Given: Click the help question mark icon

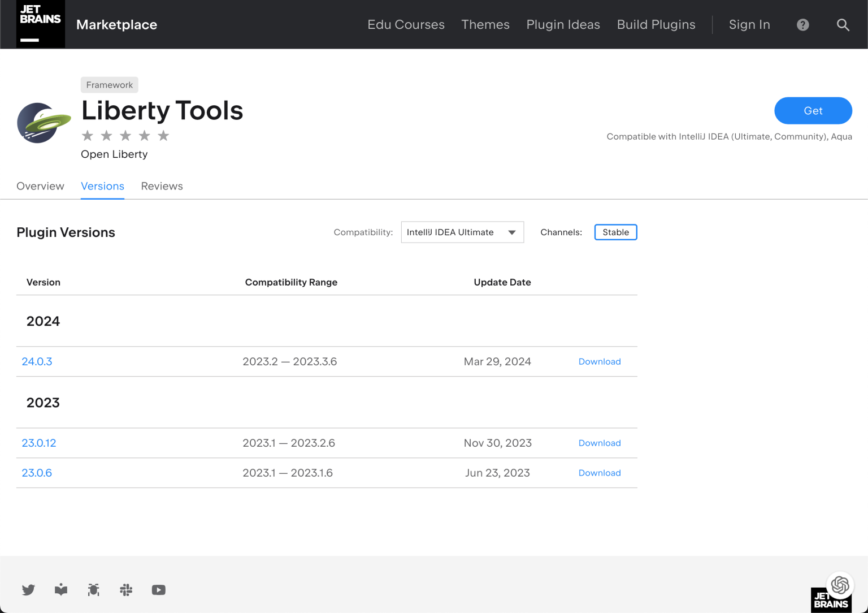Looking at the screenshot, I should pyautogui.click(x=802, y=25).
